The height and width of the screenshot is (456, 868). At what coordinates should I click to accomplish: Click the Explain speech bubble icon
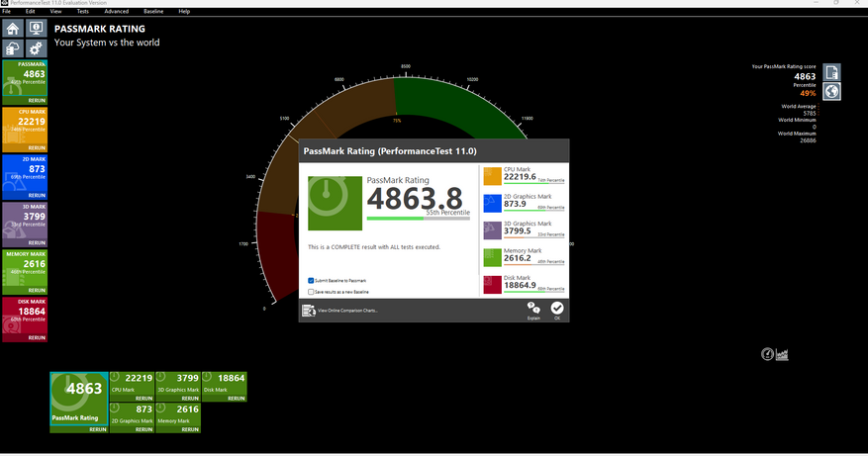533,310
